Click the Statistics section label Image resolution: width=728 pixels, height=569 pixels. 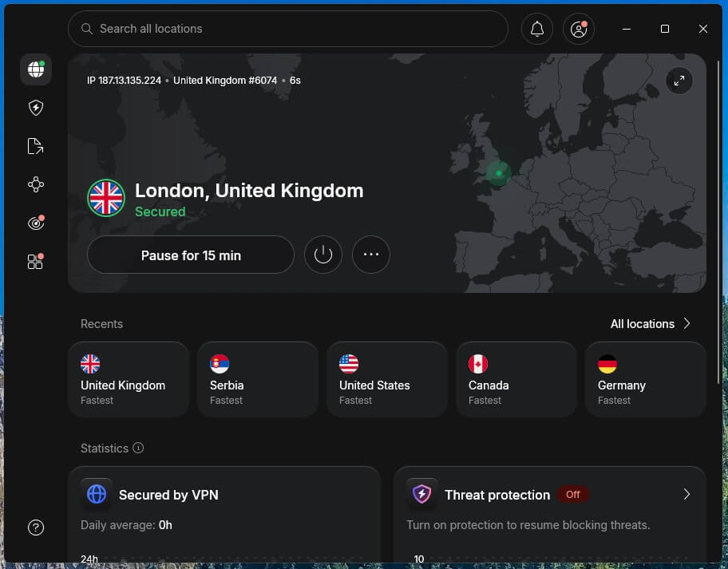(105, 448)
